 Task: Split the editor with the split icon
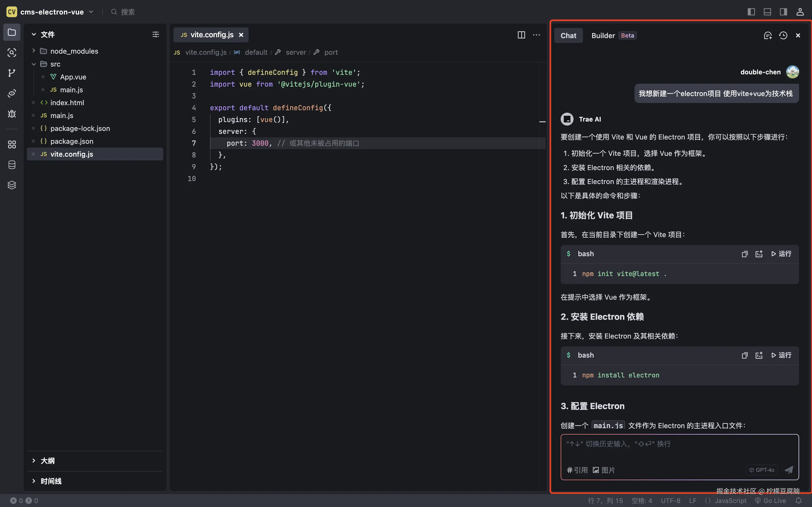point(521,35)
